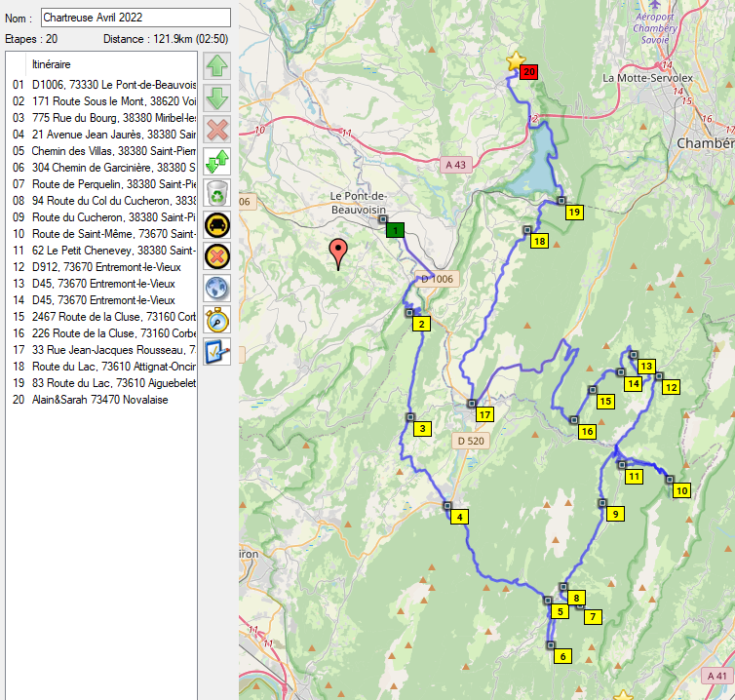This screenshot has height=700, width=735.
Task: Click the recycle bin icon
Action: point(217,193)
